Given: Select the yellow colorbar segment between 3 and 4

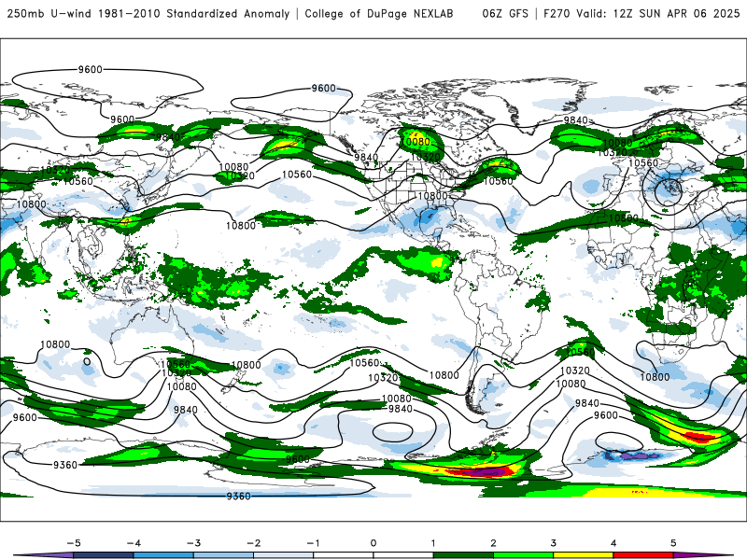Looking at the screenshot, I should tap(584, 555).
